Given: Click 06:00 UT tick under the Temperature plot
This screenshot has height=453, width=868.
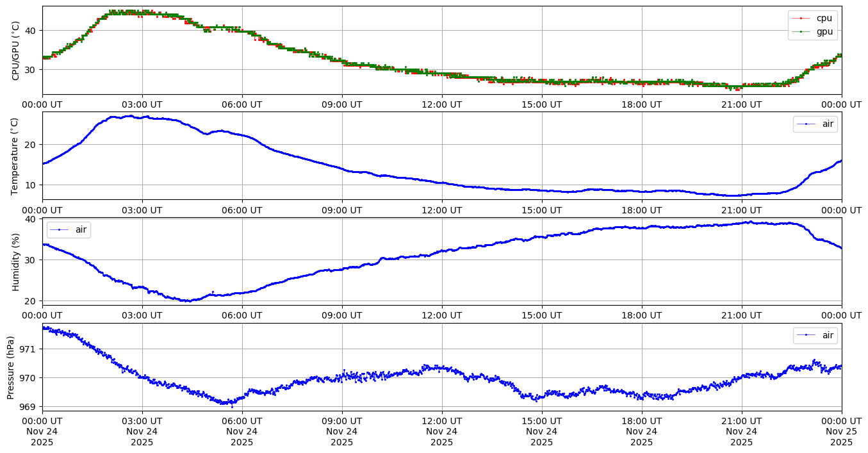Looking at the screenshot, I should (242, 210).
